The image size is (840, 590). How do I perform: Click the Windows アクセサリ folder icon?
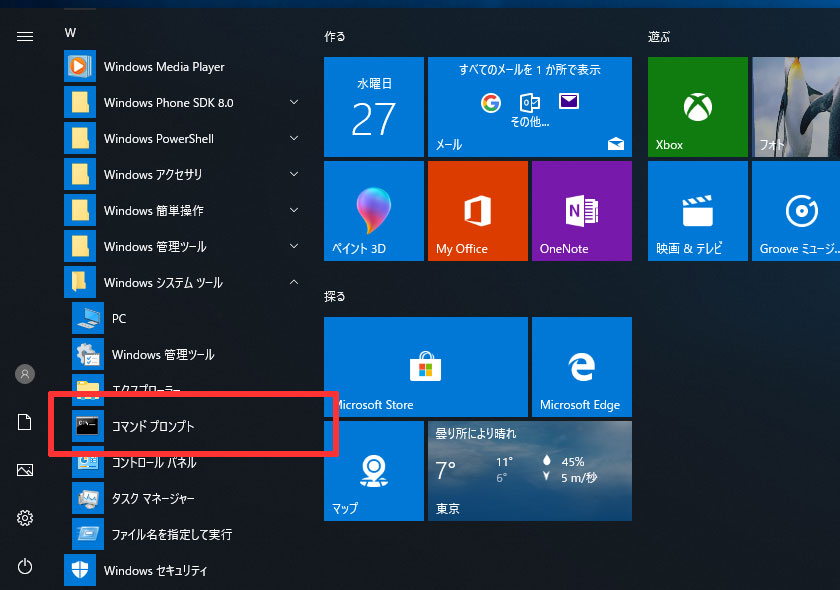[x=80, y=174]
